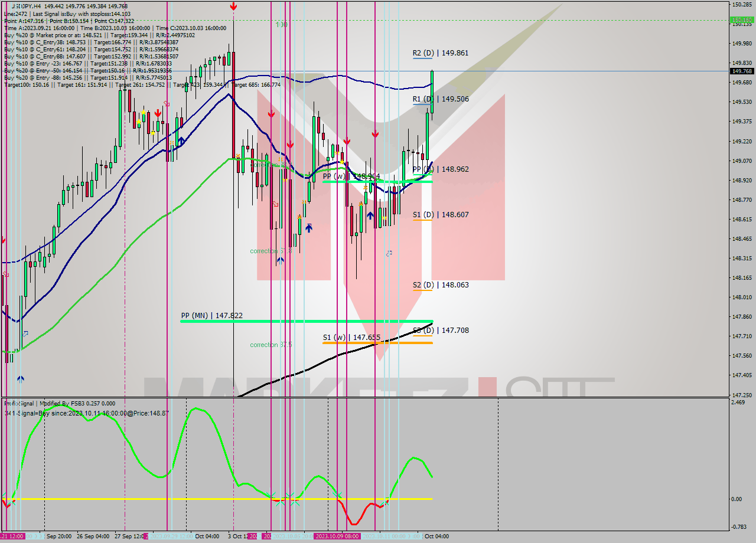The height and width of the screenshot is (543, 756).
Task: Select the PP (D) | 148.962 pivot label
Action: coord(441,169)
